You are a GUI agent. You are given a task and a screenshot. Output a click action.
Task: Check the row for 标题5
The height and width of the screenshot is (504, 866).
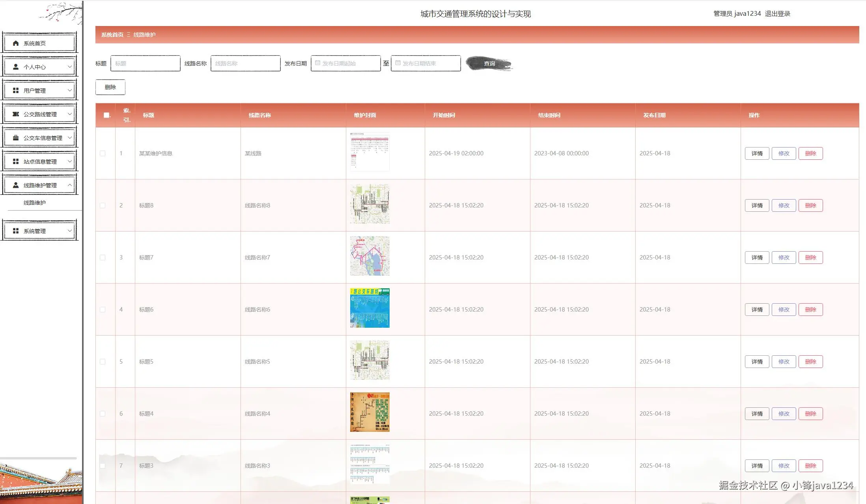[103, 362]
